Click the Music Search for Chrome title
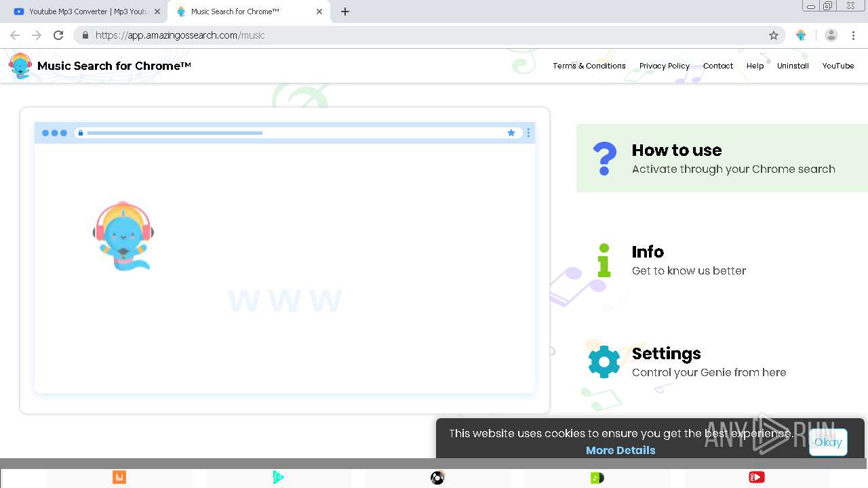Image resolution: width=868 pixels, height=488 pixels. click(x=114, y=66)
